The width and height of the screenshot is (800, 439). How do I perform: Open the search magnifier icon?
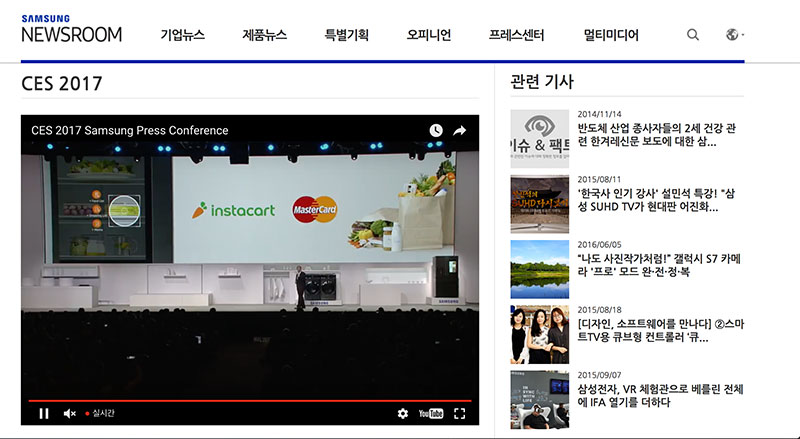click(693, 35)
